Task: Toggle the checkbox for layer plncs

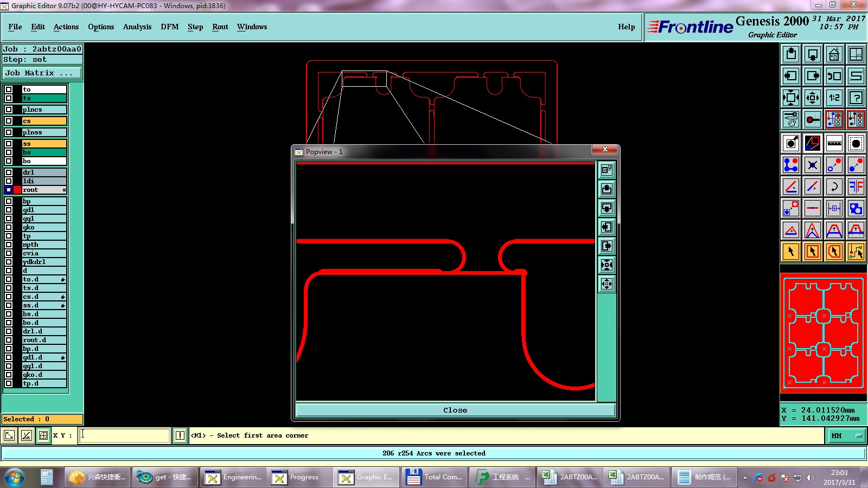Action: 9,110
